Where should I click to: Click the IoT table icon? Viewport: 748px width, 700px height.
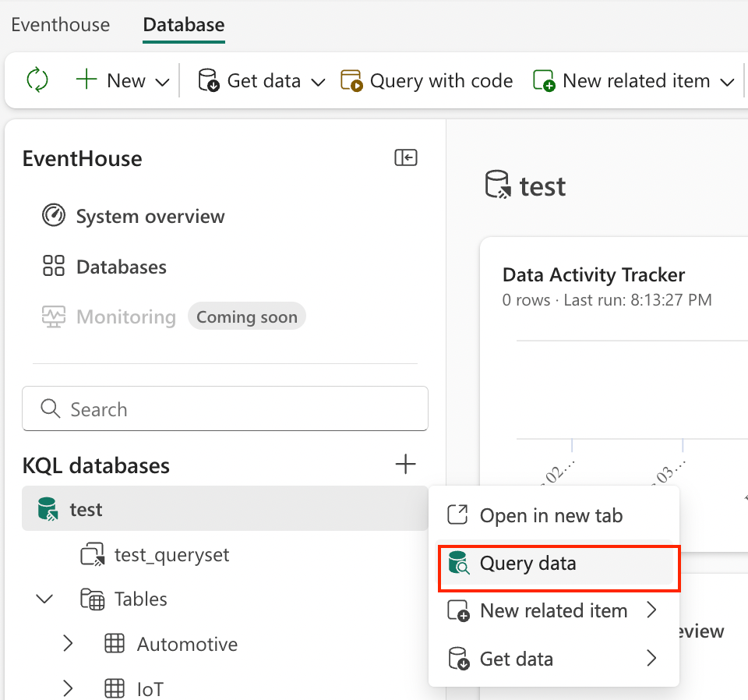click(115, 688)
